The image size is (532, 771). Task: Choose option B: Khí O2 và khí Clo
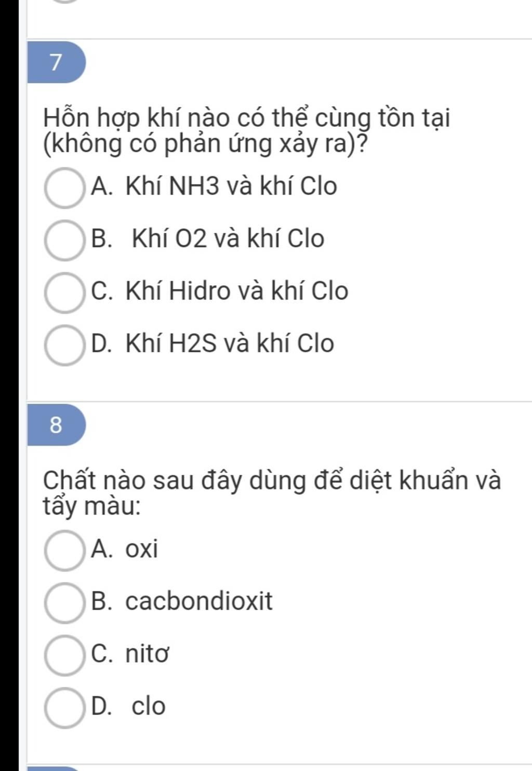click(64, 240)
